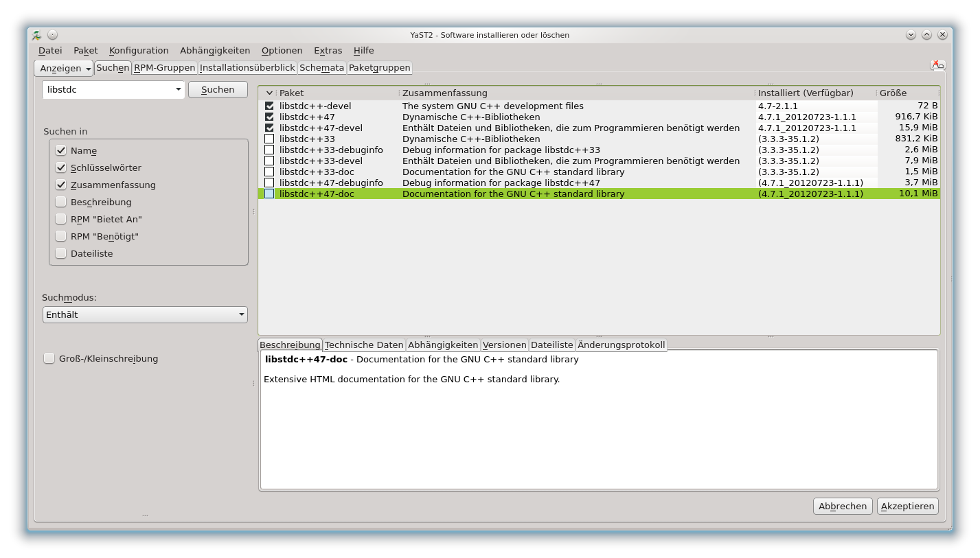
Task: Click the Akzeptieren button
Action: [x=907, y=506]
